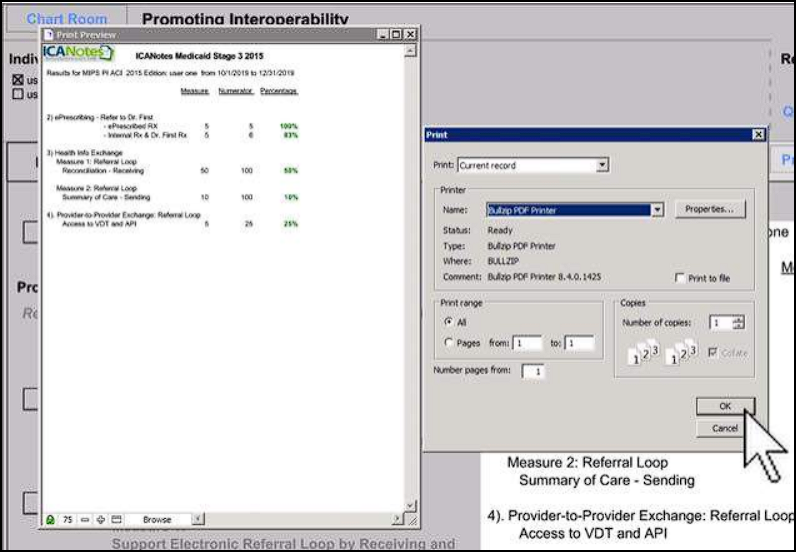The width and height of the screenshot is (796, 552).
Task: Enable Print to file checkbox
Action: (x=679, y=278)
